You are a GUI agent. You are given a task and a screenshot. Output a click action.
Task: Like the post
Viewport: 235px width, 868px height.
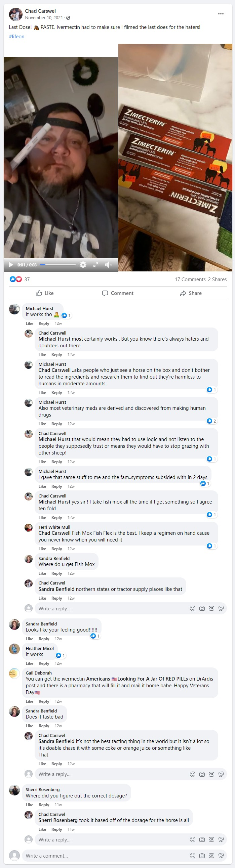point(45,293)
